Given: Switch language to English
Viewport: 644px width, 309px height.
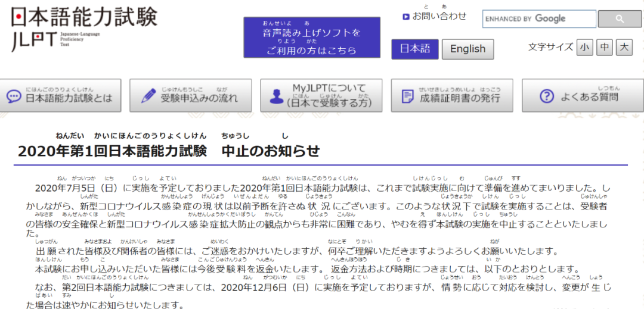Looking at the screenshot, I should 468,49.
